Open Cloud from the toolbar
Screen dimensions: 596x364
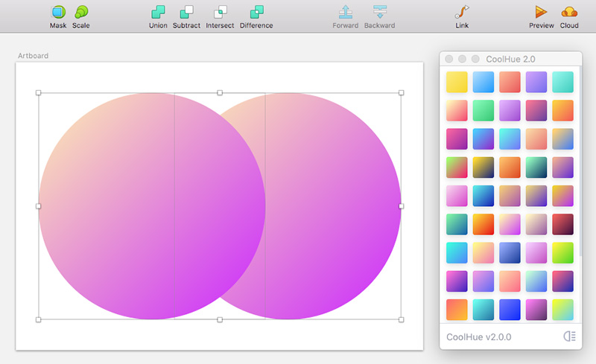tap(569, 12)
